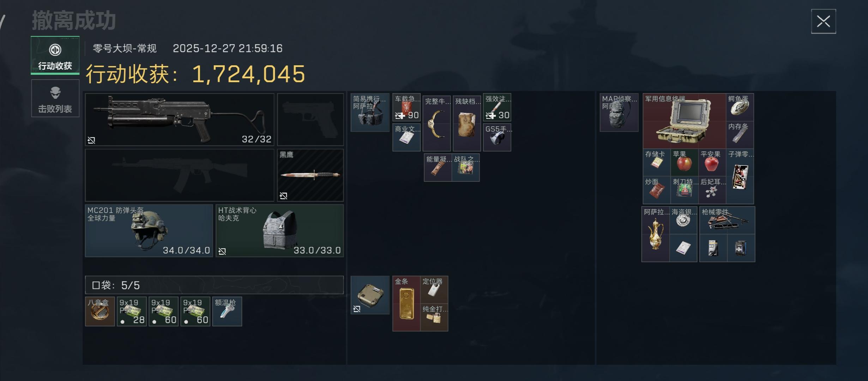Switch to the 行动收获 tab
Viewport: 868px width, 381px height.
click(x=55, y=55)
